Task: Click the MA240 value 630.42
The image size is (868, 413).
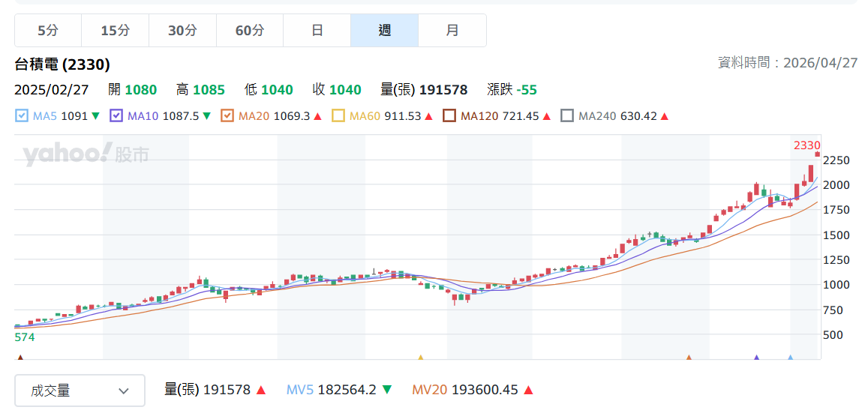Action: click(x=638, y=116)
